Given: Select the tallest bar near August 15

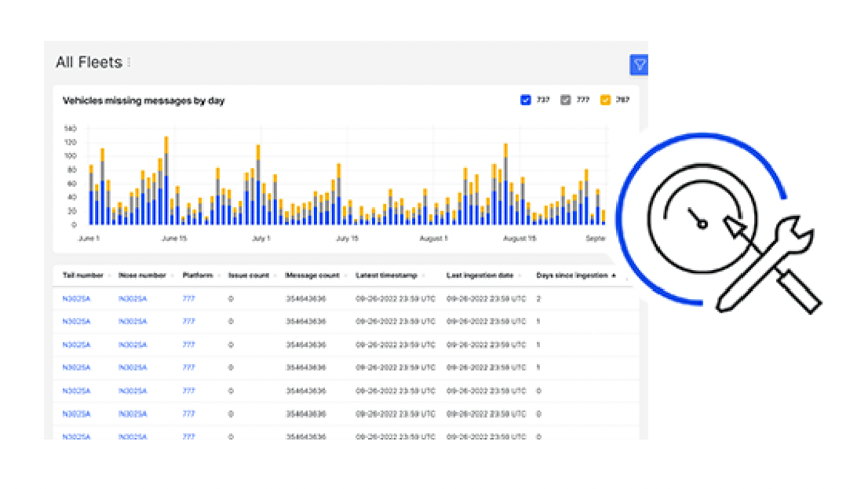Looking at the screenshot, I should pos(505,181).
